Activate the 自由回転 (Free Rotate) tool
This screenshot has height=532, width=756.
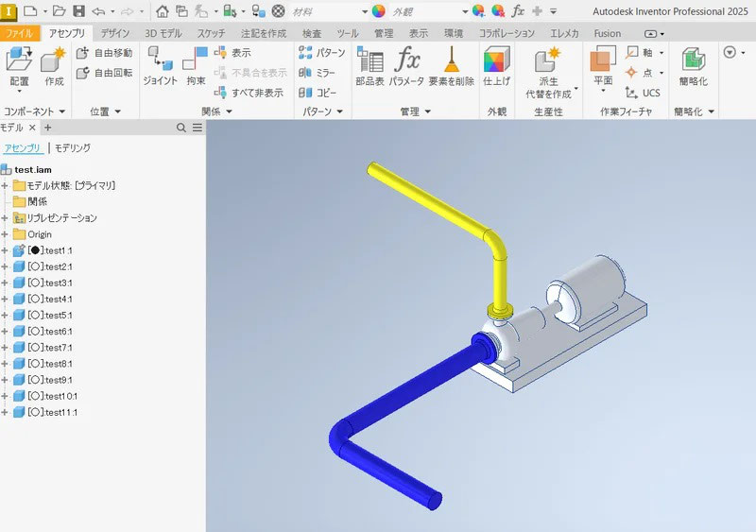point(105,73)
